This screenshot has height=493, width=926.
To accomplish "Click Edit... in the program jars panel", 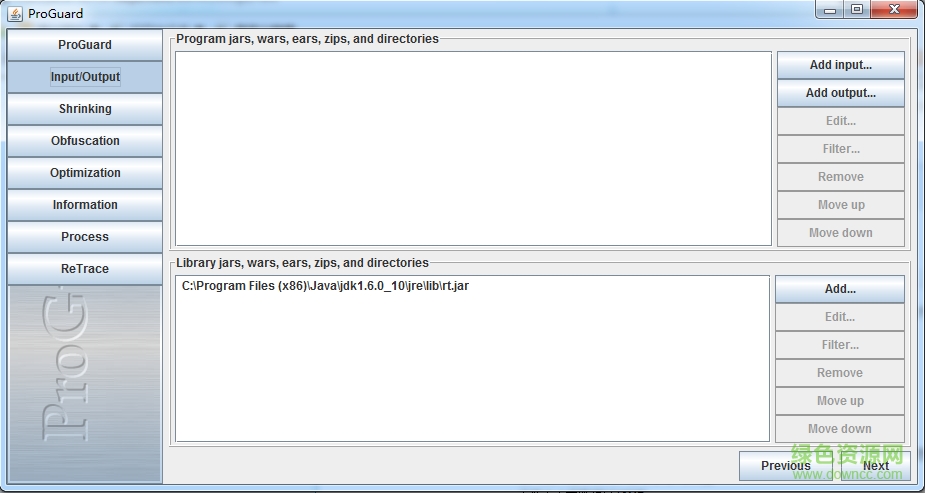I will coord(840,120).
